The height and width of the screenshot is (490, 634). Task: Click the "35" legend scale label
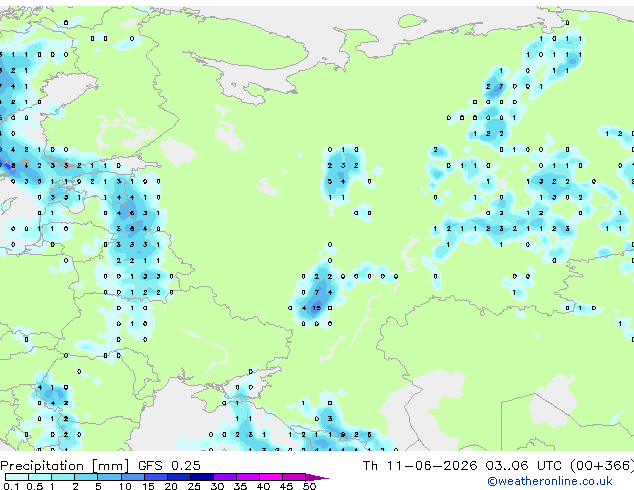240,486
